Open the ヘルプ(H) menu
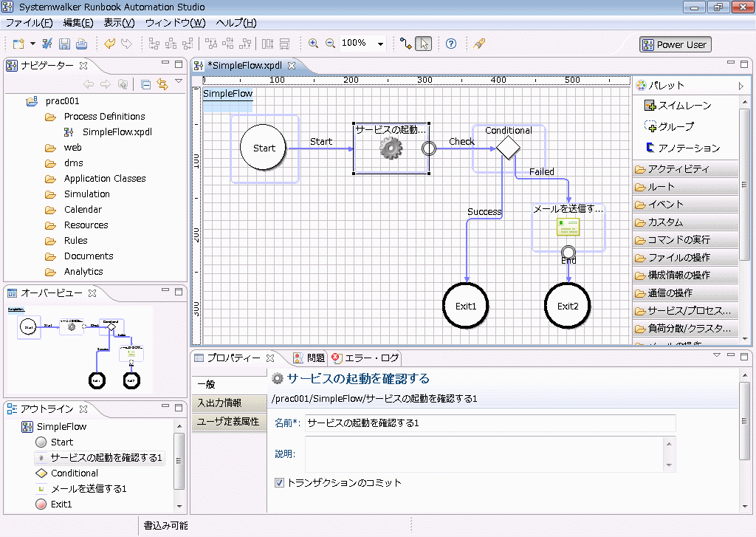The image size is (756, 537). pos(236,23)
